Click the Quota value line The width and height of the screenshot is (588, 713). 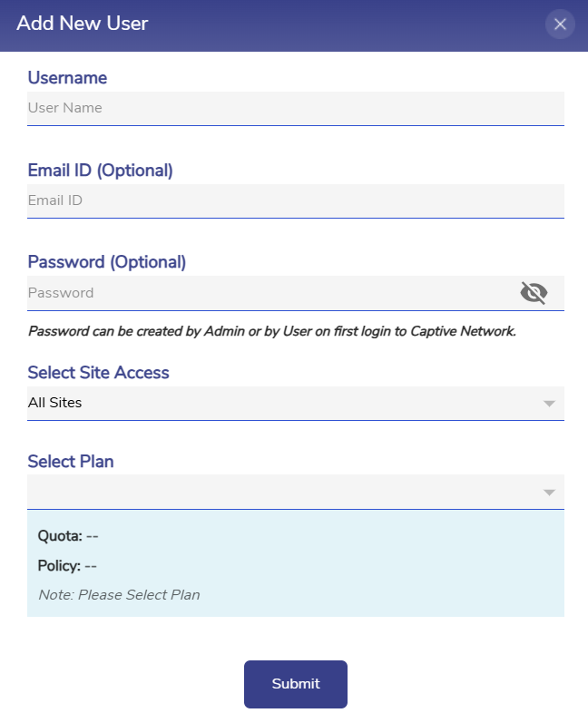coord(68,536)
